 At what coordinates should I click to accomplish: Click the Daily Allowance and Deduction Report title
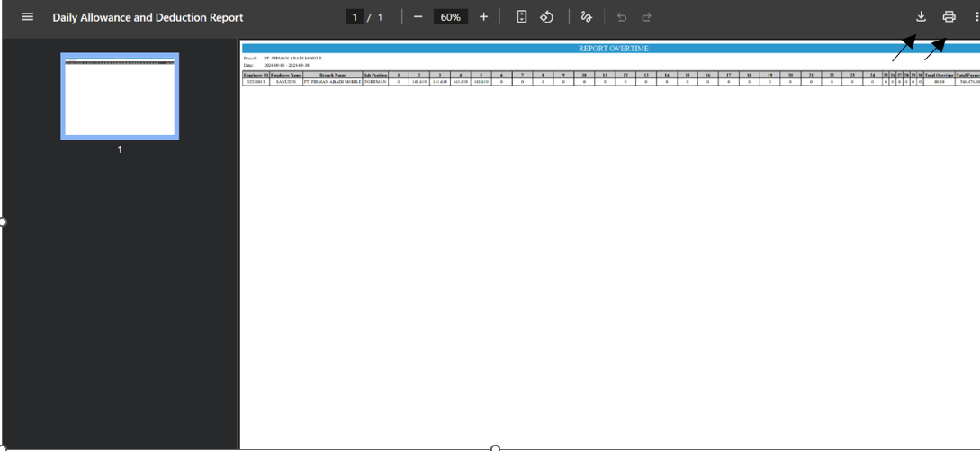coord(148,17)
